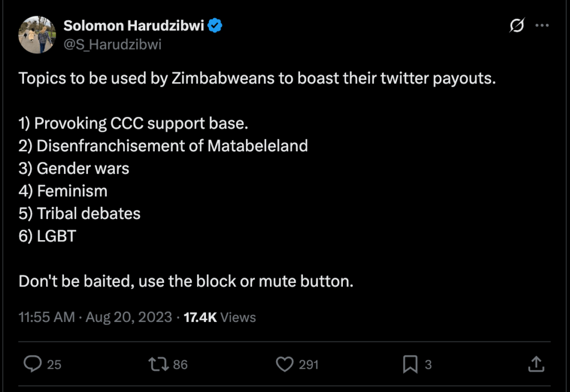Screen dimensions: 570x392
Task: Bookmark the tweet with the bookmark icon
Action: (410, 364)
